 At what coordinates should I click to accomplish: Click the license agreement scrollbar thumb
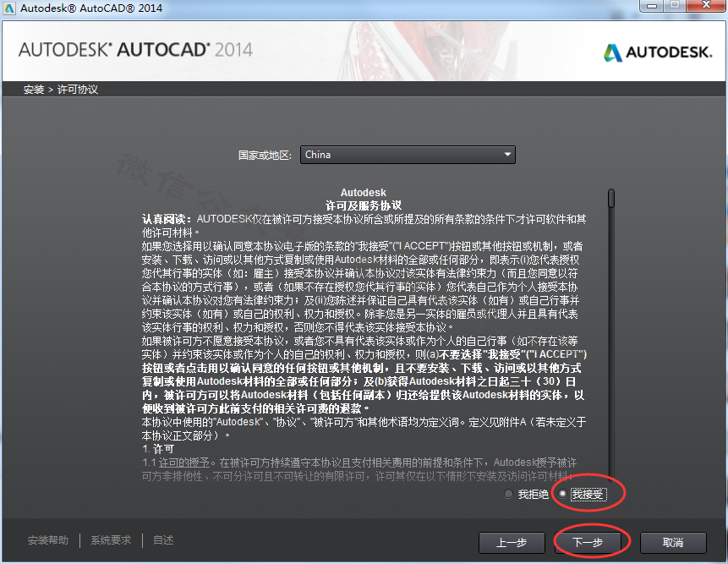611,198
